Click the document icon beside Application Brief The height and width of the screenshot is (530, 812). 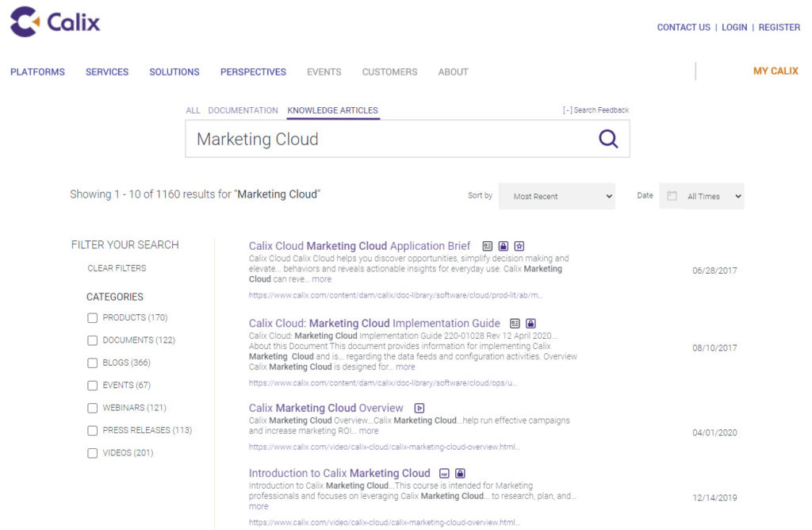488,246
